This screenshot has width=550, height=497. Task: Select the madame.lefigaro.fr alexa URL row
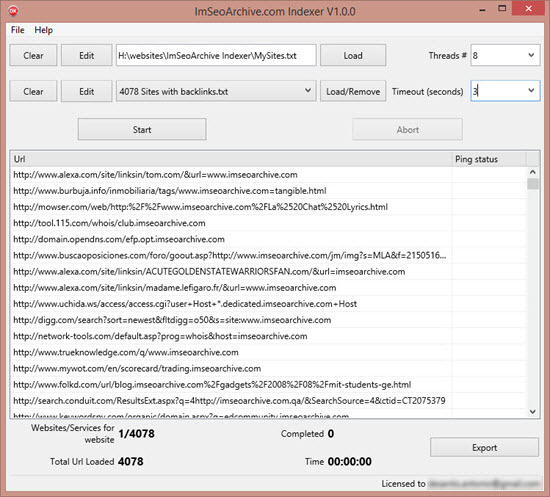point(268,288)
